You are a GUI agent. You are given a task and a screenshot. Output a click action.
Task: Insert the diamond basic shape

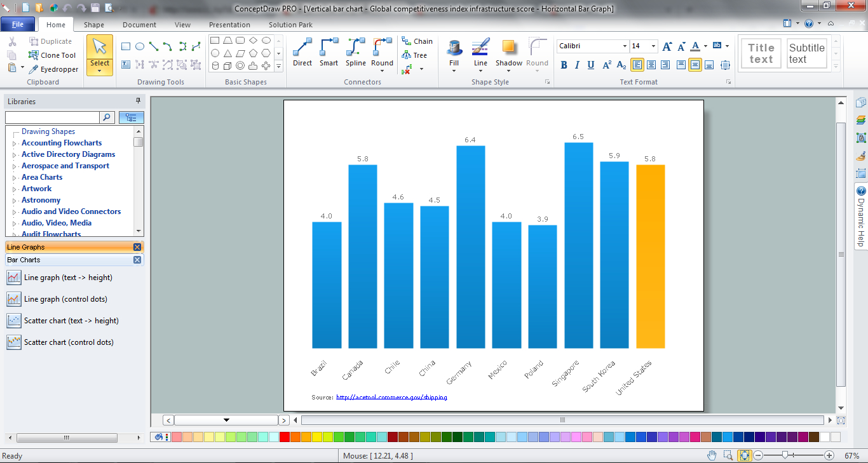[x=253, y=41]
